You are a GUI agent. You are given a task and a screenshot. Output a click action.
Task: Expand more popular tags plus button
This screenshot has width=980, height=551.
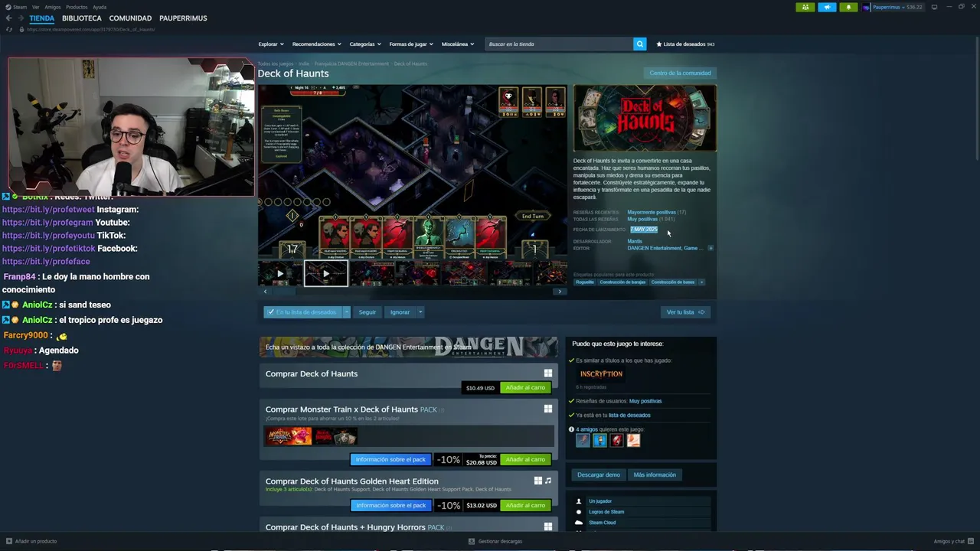[x=701, y=282]
